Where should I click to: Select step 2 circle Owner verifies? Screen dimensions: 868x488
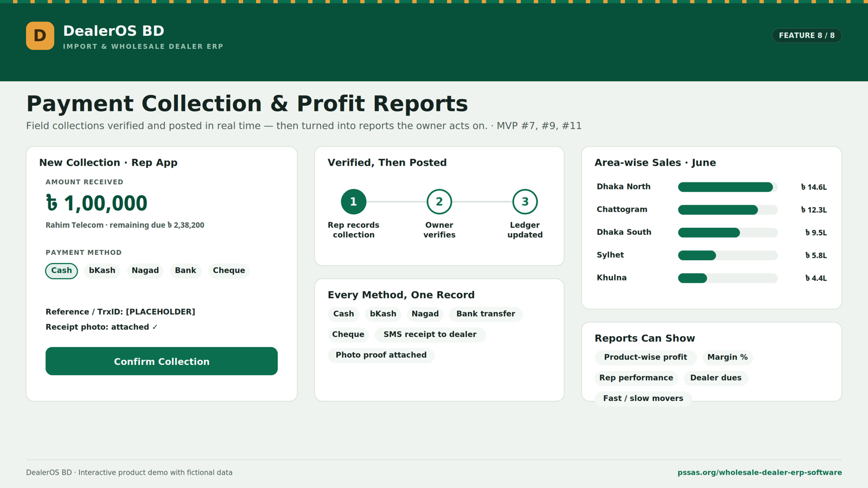(439, 202)
